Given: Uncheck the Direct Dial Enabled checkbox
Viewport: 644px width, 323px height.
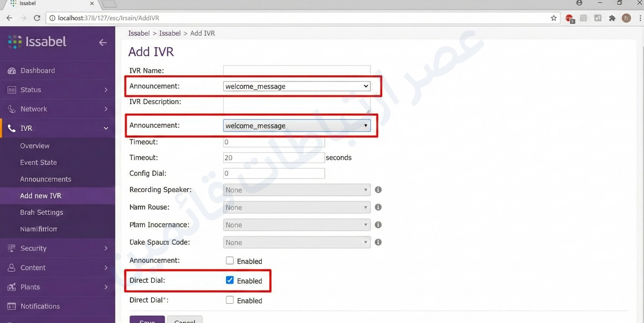Looking at the screenshot, I should click(x=230, y=280).
